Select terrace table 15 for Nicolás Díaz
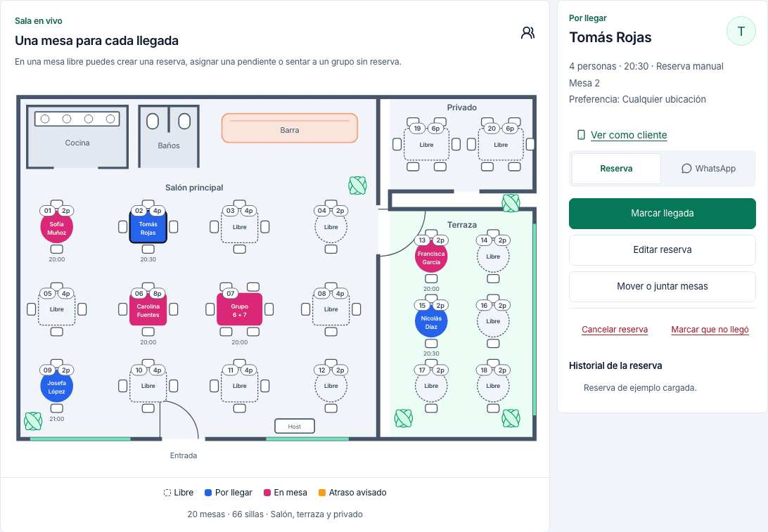The width and height of the screenshot is (768, 532). tap(431, 322)
